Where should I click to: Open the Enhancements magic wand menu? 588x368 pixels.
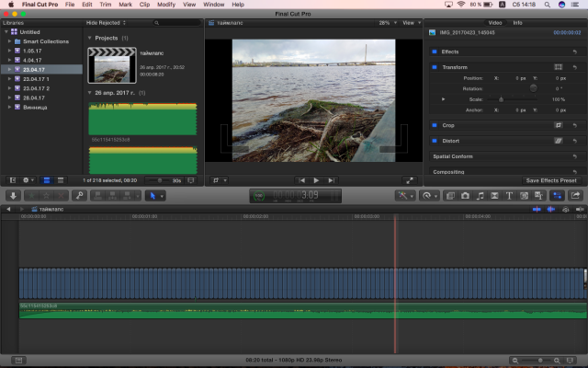tap(405, 196)
